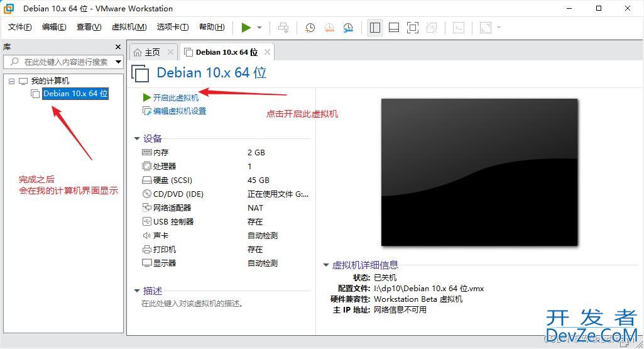644x349 pixels.
Task: Click the 打印机 printer icon
Action: 146,249
